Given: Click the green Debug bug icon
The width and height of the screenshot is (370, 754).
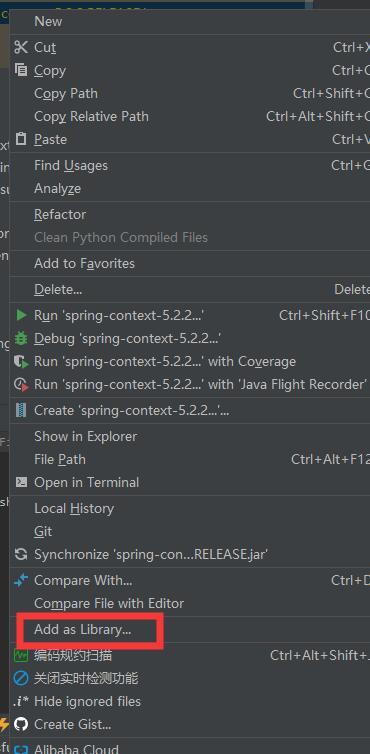Looking at the screenshot, I should (x=21, y=339).
